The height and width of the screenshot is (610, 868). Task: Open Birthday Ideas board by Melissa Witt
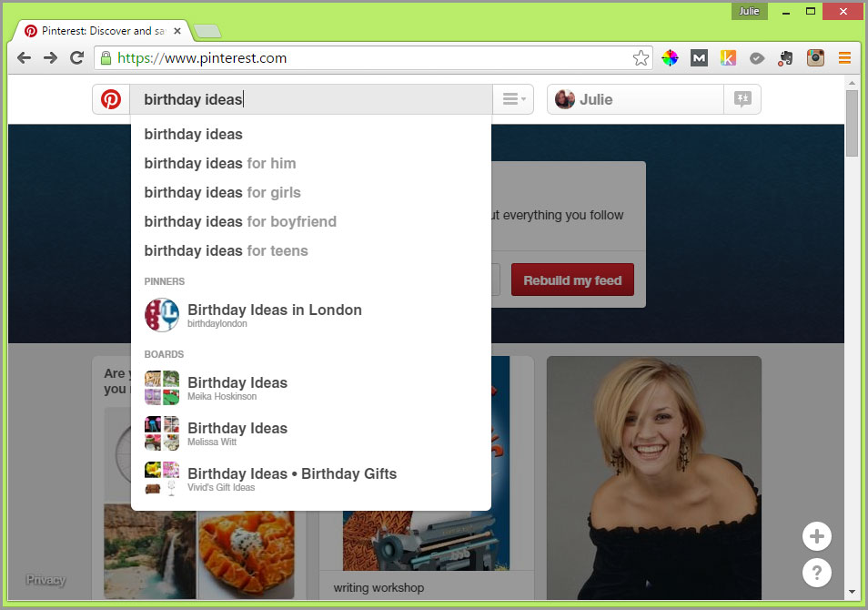(311, 433)
